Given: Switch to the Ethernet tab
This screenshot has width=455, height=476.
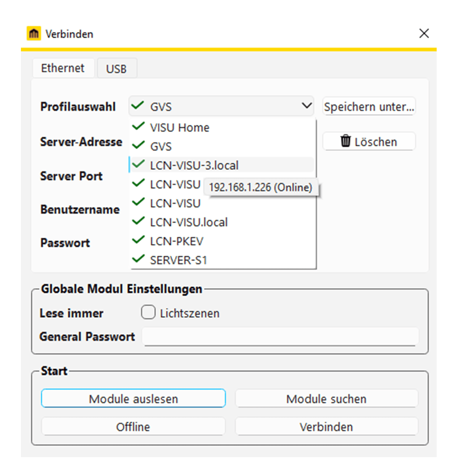Looking at the screenshot, I should [63, 68].
